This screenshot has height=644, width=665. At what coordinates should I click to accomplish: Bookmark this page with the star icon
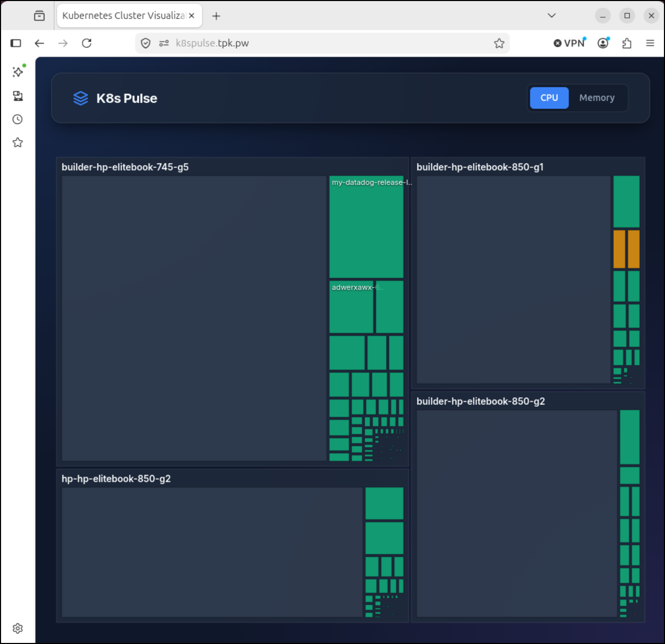[499, 43]
